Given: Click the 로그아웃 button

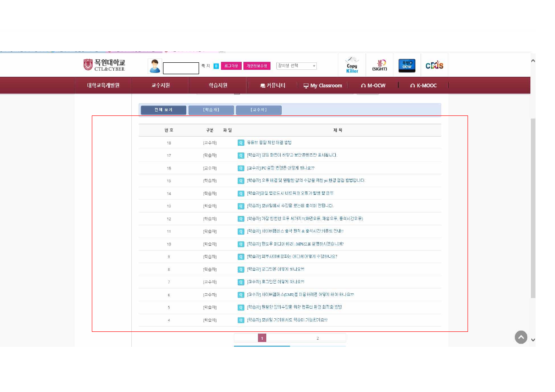Looking at the screenshot, I should (231, 66).
